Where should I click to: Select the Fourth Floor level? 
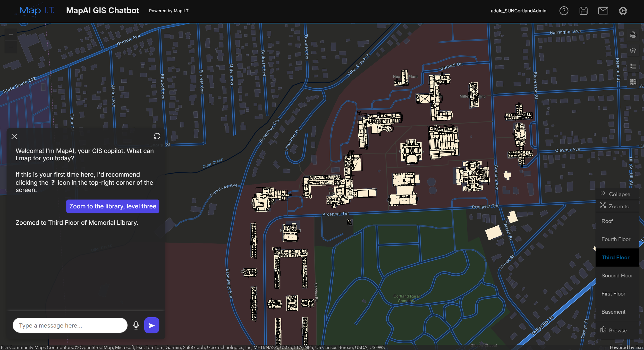[x=616, y=239]
